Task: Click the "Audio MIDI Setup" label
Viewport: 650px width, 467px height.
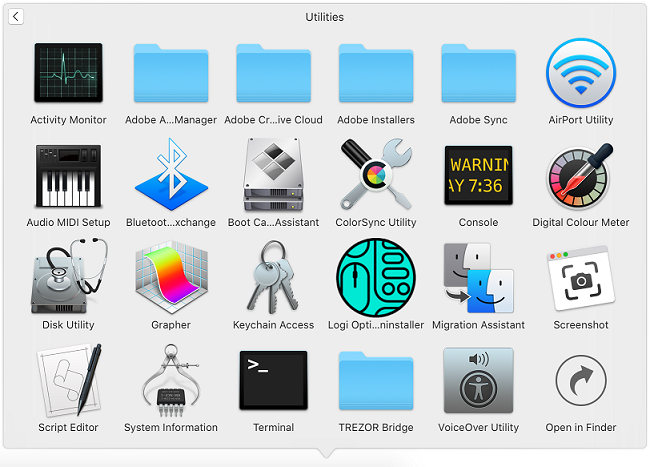Action: [68, 223]
